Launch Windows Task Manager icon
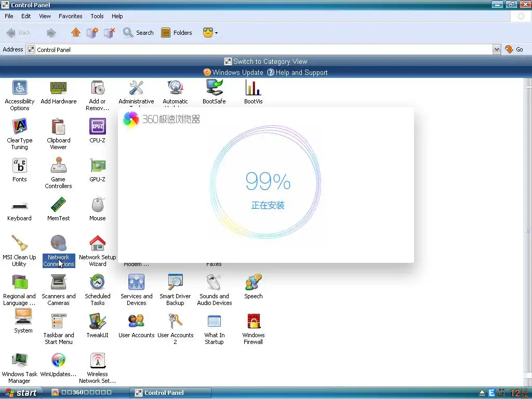 click(x=20, y=361)
